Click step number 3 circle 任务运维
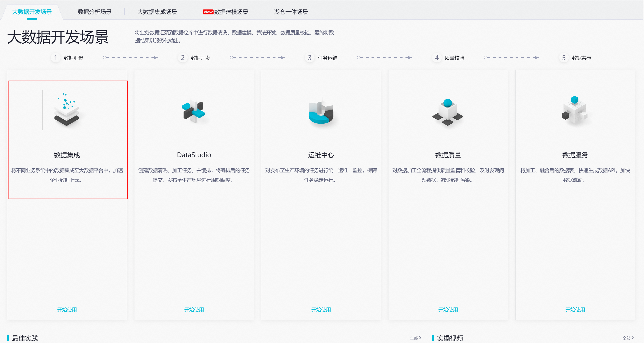This screenshot has height=343, width=644. pyautogui.click(x=309, y=58)
